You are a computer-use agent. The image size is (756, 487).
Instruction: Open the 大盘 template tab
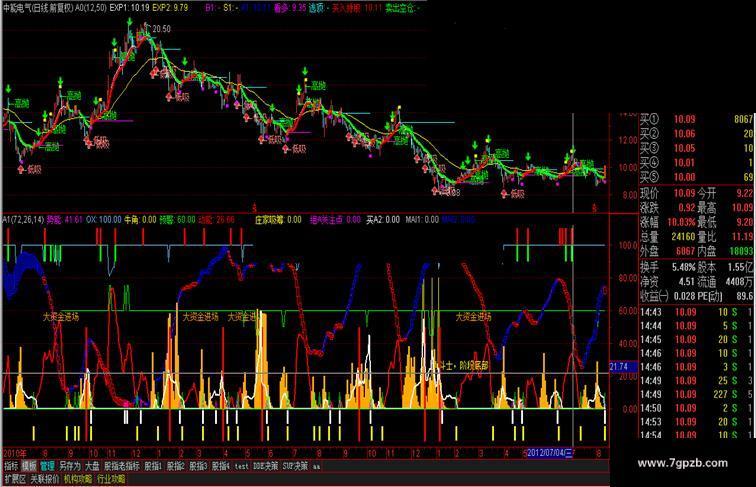(x=92, y=466)
